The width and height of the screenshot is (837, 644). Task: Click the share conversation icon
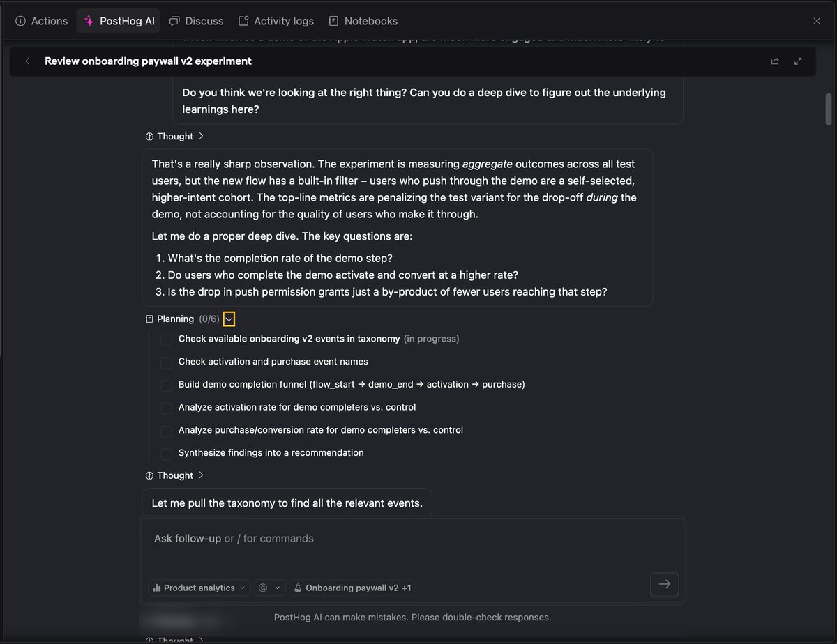[775, 61]
